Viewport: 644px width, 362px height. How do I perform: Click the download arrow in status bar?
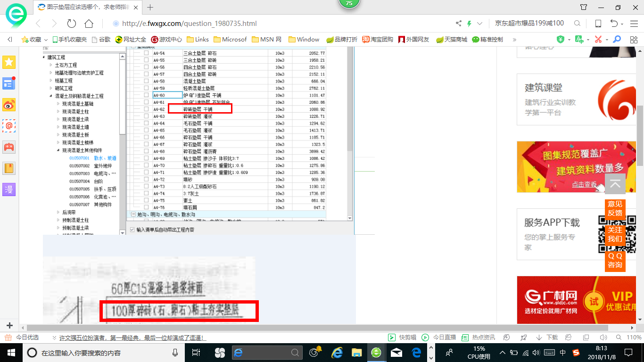[539, 337]
